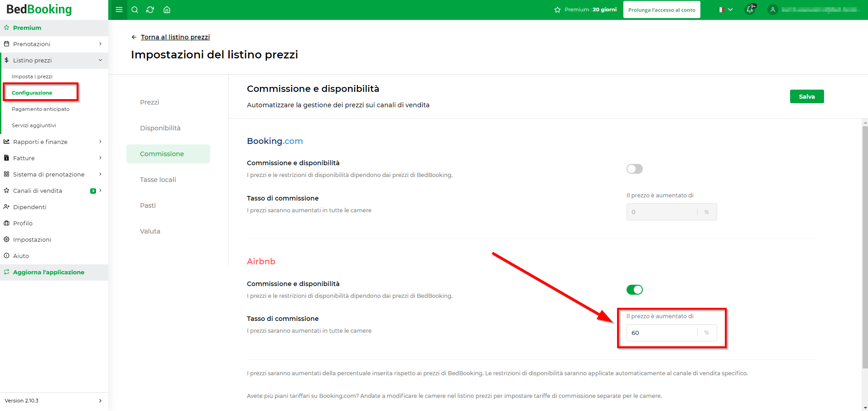The height and width of the screenshot is (411, 868).
Task: Click the back arrow beside Torna al listino
Action: (134, 37)
